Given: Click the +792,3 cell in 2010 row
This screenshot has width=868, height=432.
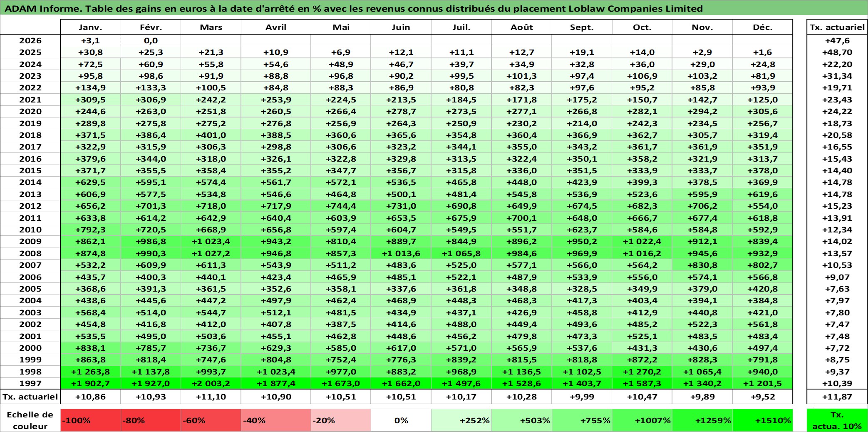Looking at the screenshot, I should [91, 230].
